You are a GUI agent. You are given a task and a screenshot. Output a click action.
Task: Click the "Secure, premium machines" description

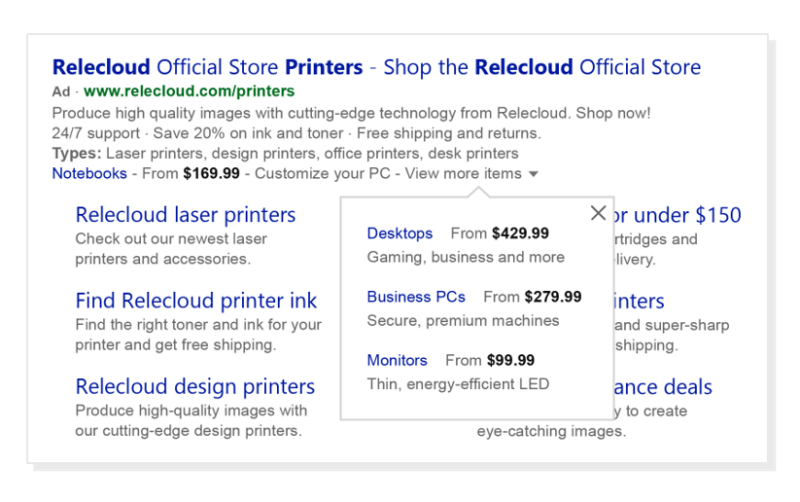tap(463, 321)
